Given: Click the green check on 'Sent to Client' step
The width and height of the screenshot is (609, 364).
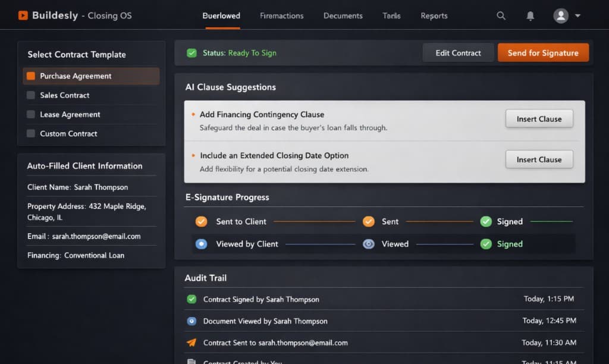Looking at the screenshot, I should tap(202, 221).
